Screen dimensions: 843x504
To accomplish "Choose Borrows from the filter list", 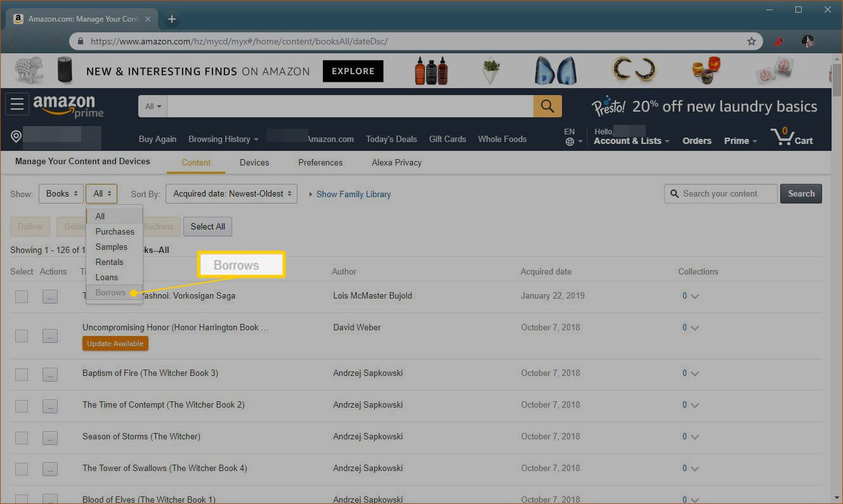I will pyautogui.click(x=114, y=293).
